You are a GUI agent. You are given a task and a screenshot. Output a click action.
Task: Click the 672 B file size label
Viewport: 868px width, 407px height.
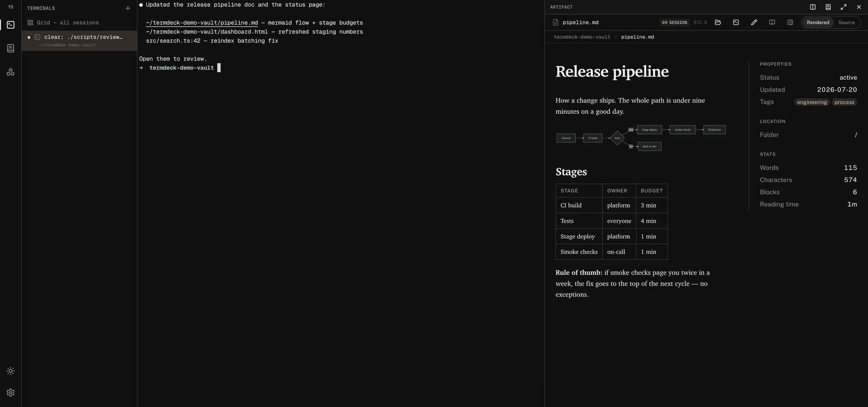(x=700, y=22)
